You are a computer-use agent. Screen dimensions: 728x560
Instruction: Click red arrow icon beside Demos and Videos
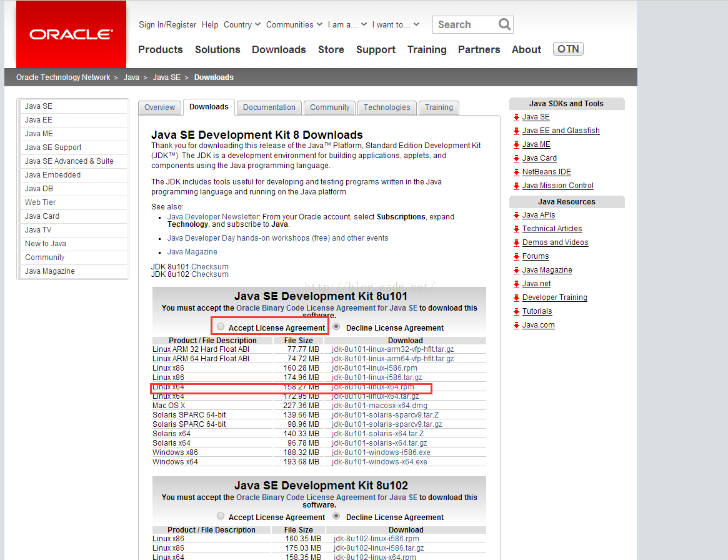[x=516, y=243]
